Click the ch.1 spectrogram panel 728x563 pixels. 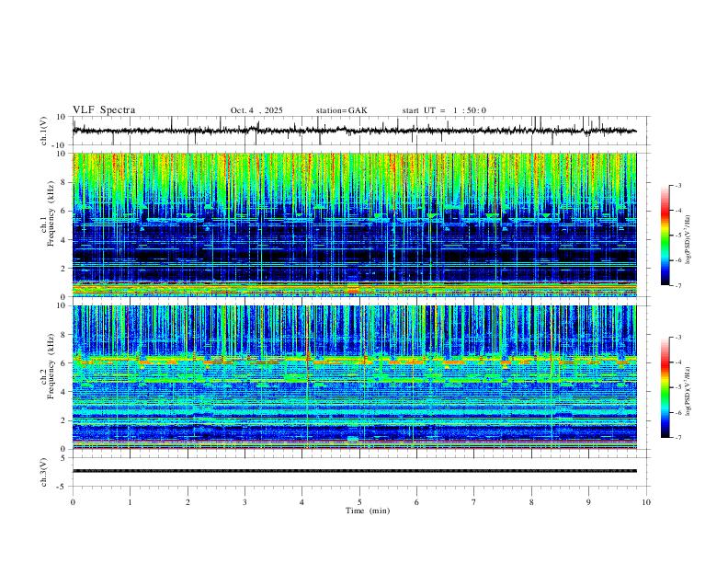pos(355,224)
